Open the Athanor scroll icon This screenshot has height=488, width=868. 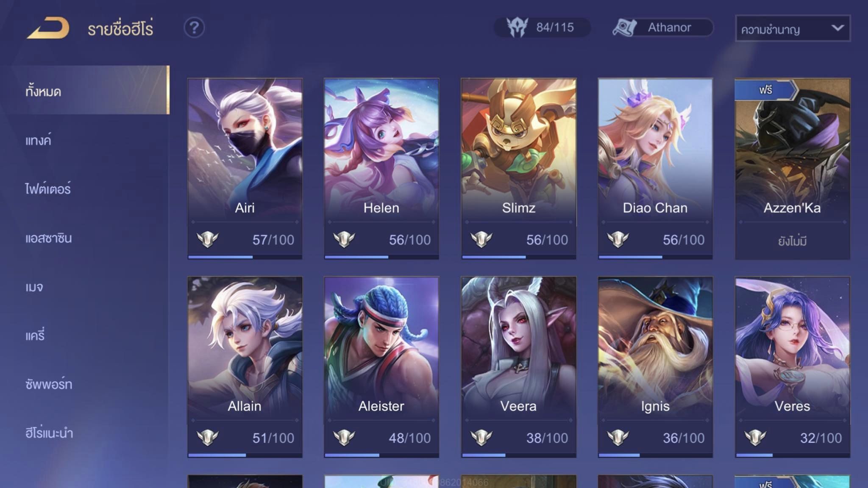pyautogui.click(x=625, y=28)
